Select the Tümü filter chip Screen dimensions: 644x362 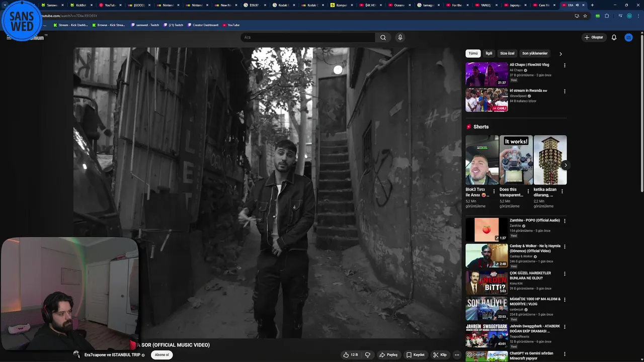click(x=473, y=53)
